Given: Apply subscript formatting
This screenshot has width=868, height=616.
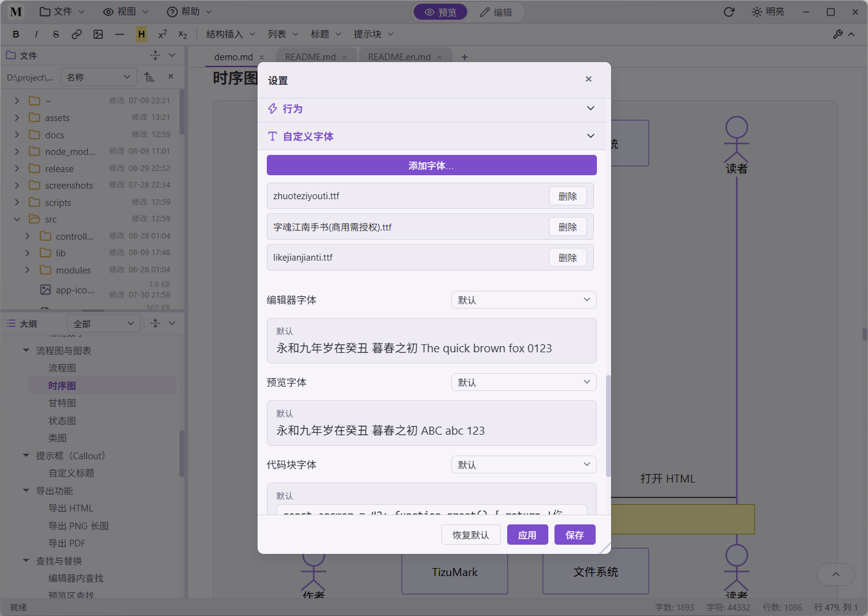Looking at the screenshot, I should click(183, 34).
